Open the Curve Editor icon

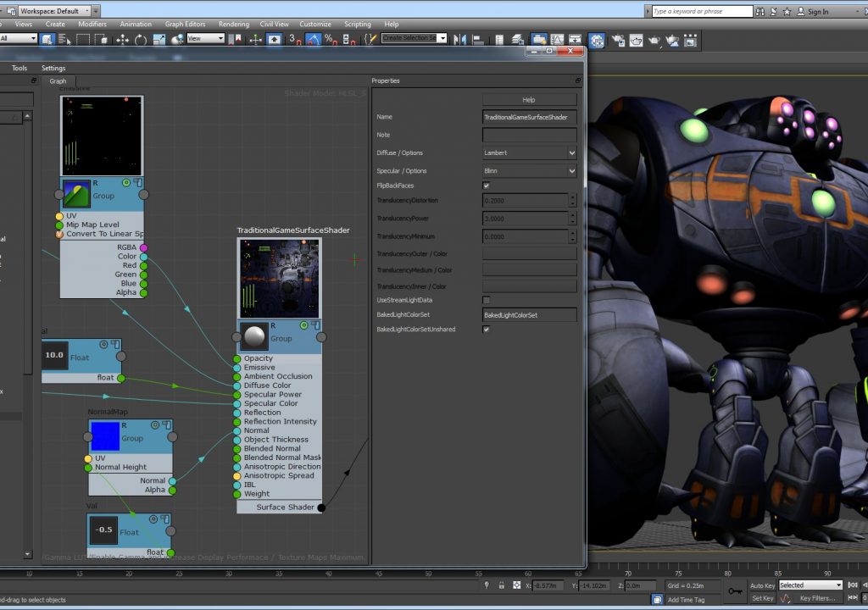click(x=558, y=39)
